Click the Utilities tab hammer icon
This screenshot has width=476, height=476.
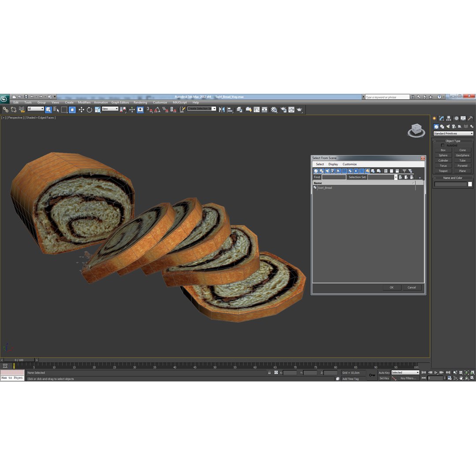[x=470, y=119]
